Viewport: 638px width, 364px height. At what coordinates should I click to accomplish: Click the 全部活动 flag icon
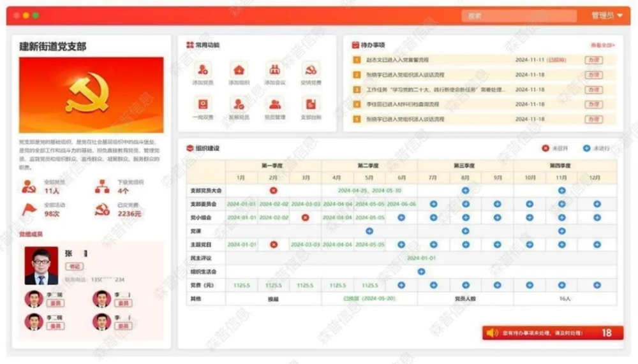pos(29,209)
